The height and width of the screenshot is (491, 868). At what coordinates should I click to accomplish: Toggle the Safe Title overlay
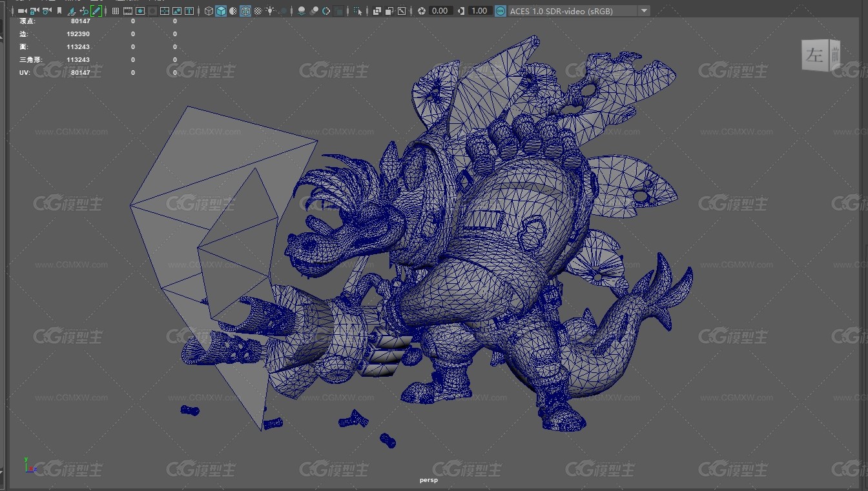(x=189, y=11)
